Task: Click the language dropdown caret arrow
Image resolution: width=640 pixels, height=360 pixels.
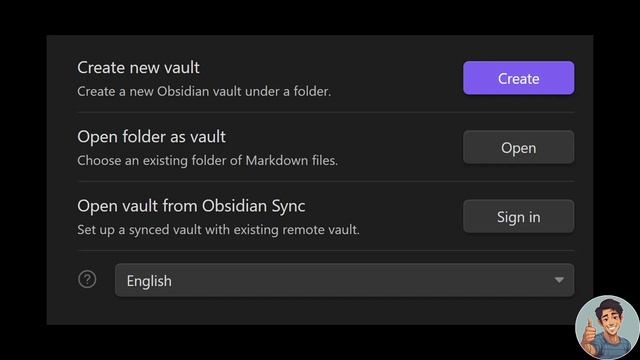Action: (x=559, y=280)
